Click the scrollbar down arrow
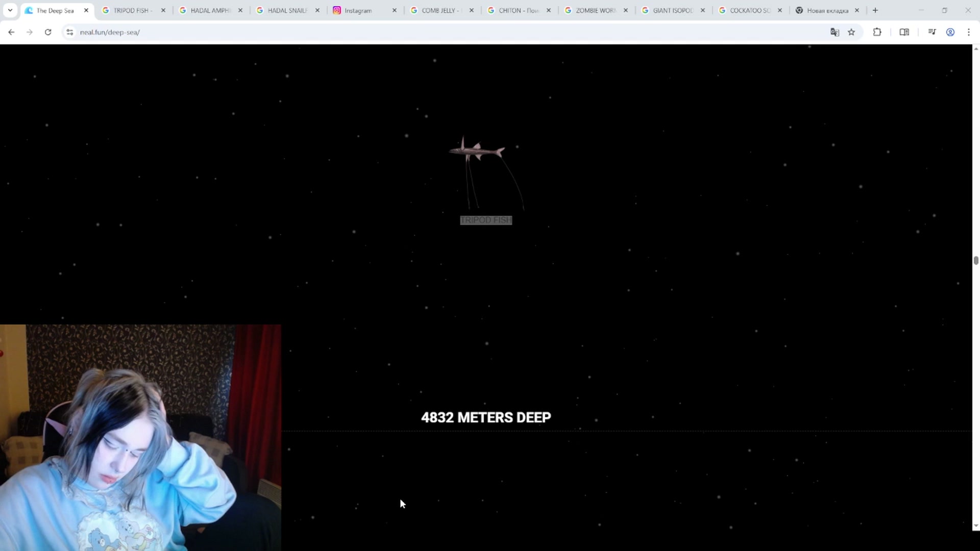This screenshot has width=980, height=551. 976,526
